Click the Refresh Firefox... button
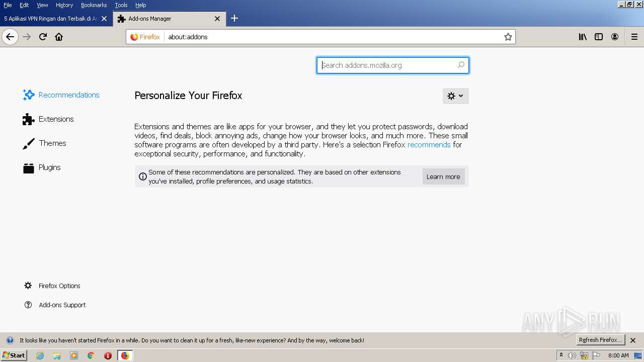The image size is (644, 362). tap(601, 340)
